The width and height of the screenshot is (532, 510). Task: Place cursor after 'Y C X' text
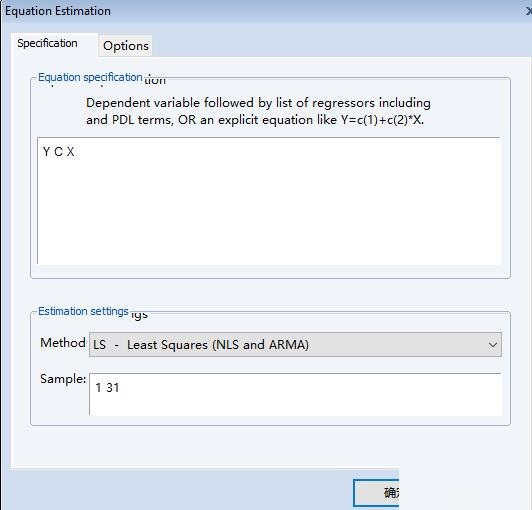(x=76, y=152)
